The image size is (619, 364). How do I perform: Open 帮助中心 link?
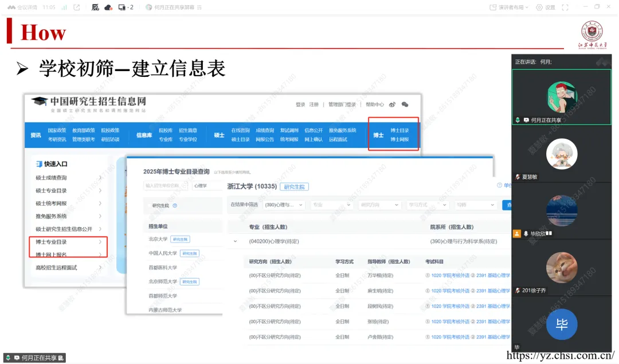375,105
